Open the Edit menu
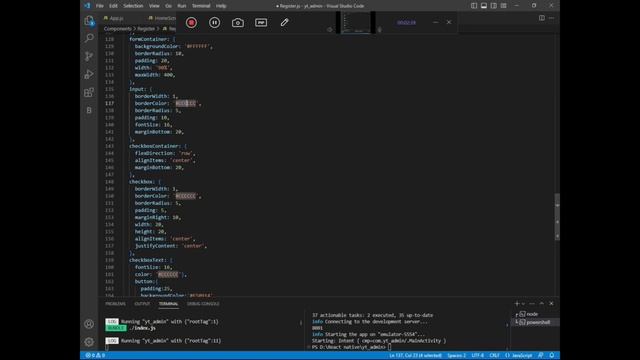The height and width of the screenshot is (360, 640). (x=113, y=6)
